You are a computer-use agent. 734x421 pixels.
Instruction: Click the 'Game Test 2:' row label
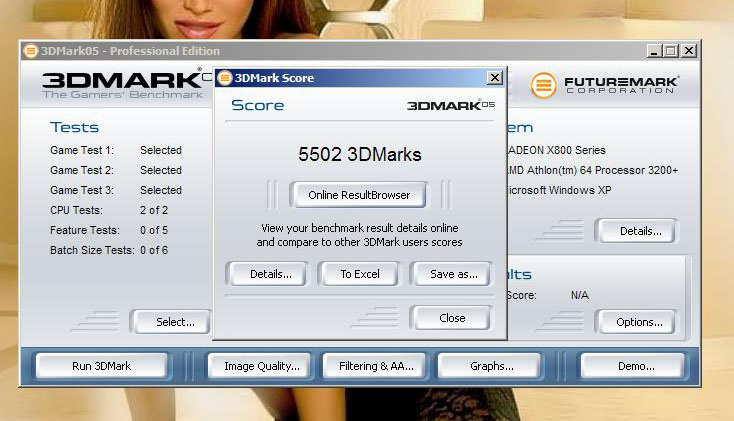[82, 170]
